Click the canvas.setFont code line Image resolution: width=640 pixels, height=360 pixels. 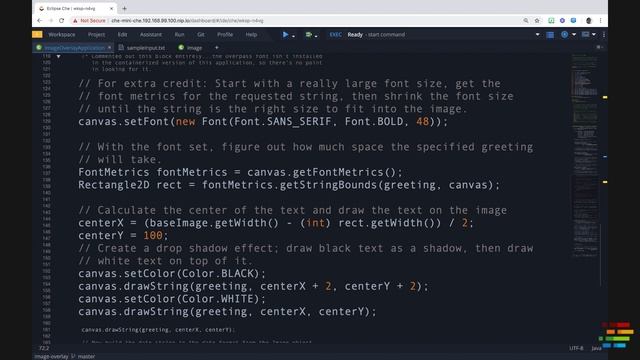(x=263, y=122)
